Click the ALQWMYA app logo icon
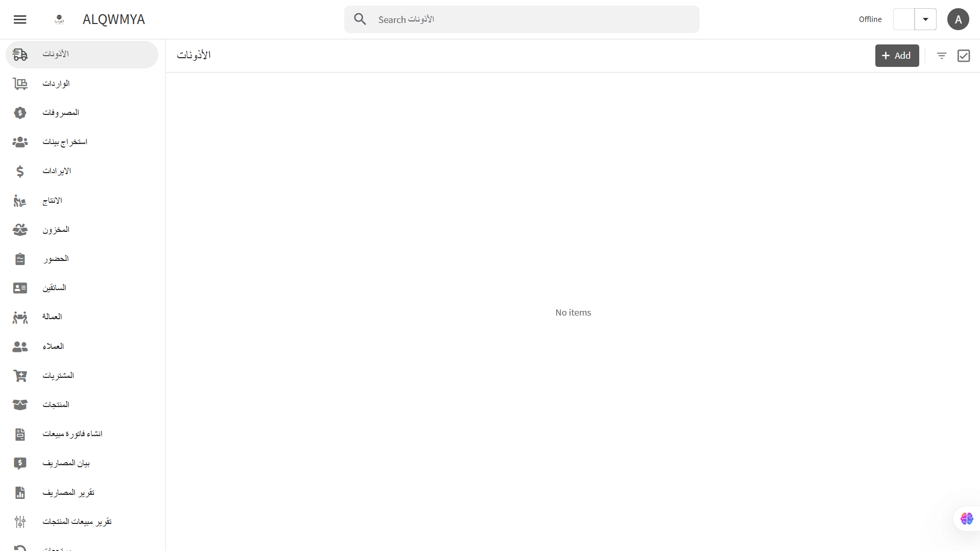 [59, 19]
